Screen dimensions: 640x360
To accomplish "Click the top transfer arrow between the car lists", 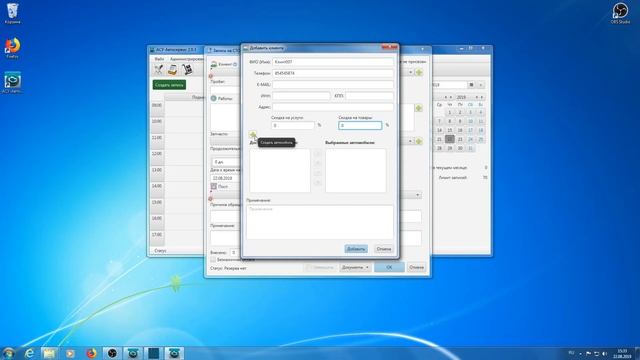I will (318, 154).
